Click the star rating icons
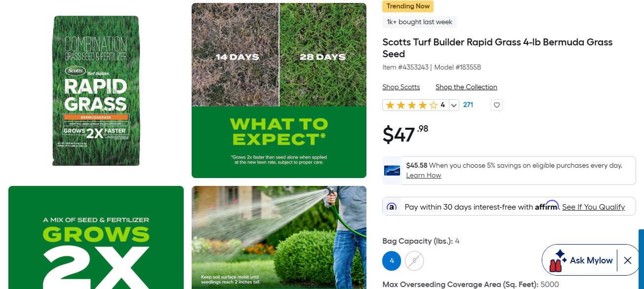644x289 pixels. (411, 105)
